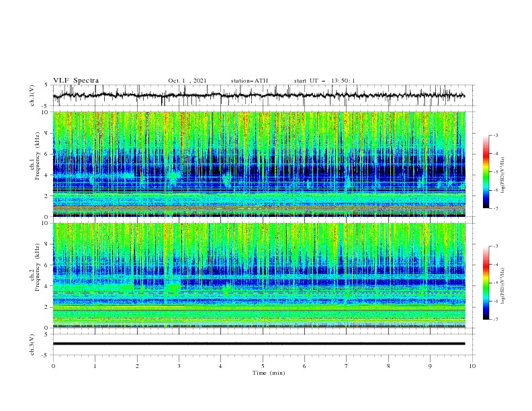The image size is (532, 411).
Task: Select the ch.1 colorbar log(PSD) label
Action: pos(502,175)
